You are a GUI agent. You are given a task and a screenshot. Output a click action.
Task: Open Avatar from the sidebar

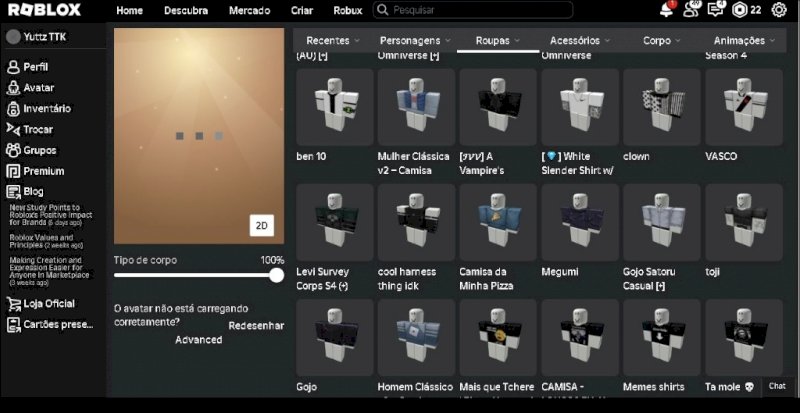point(38,88)
